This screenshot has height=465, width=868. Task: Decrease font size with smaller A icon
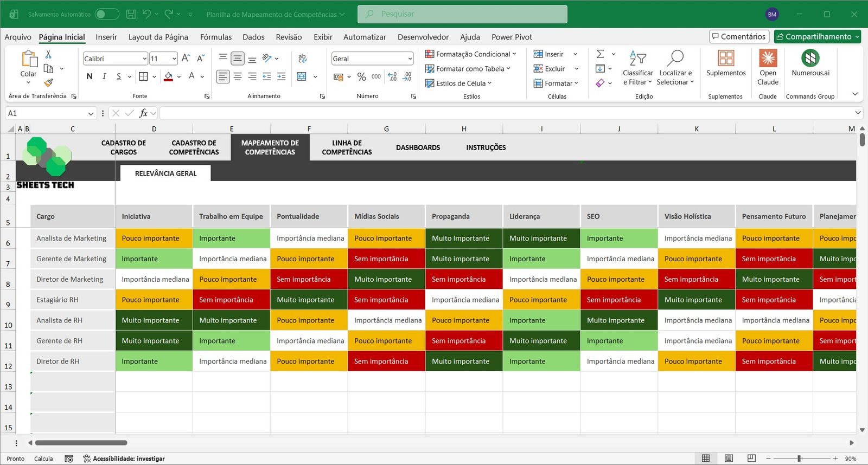[x=200, y=58]
